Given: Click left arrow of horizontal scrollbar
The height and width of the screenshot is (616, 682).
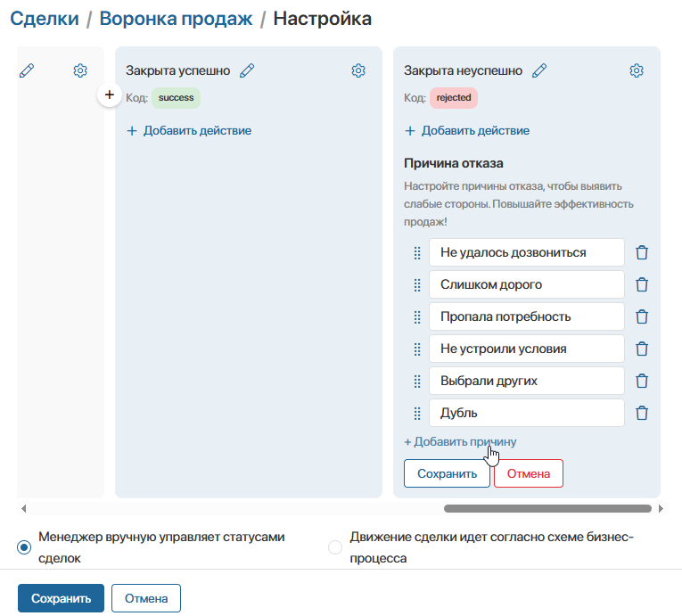Looking at the screenshot, I should pos(24,508).
